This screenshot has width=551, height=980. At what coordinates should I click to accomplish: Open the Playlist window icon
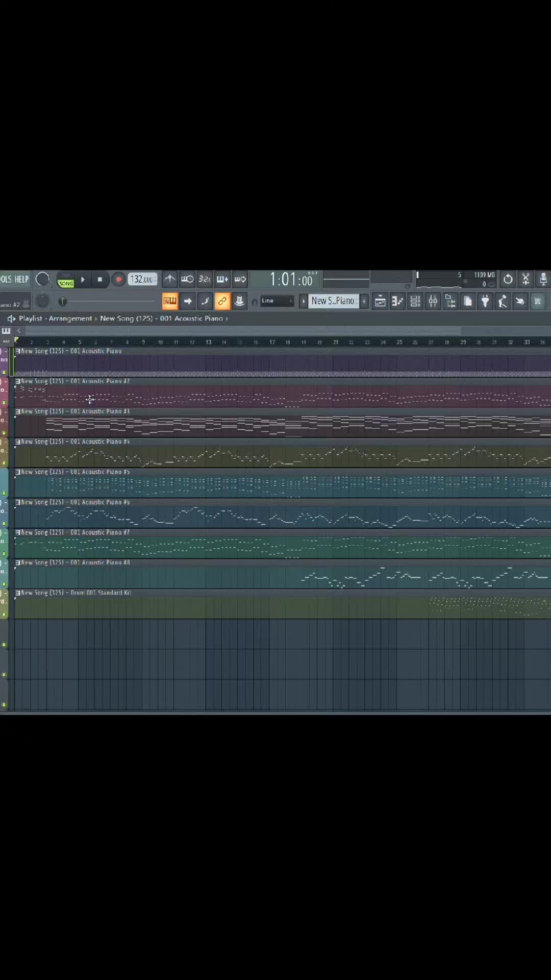coord(380,301)
